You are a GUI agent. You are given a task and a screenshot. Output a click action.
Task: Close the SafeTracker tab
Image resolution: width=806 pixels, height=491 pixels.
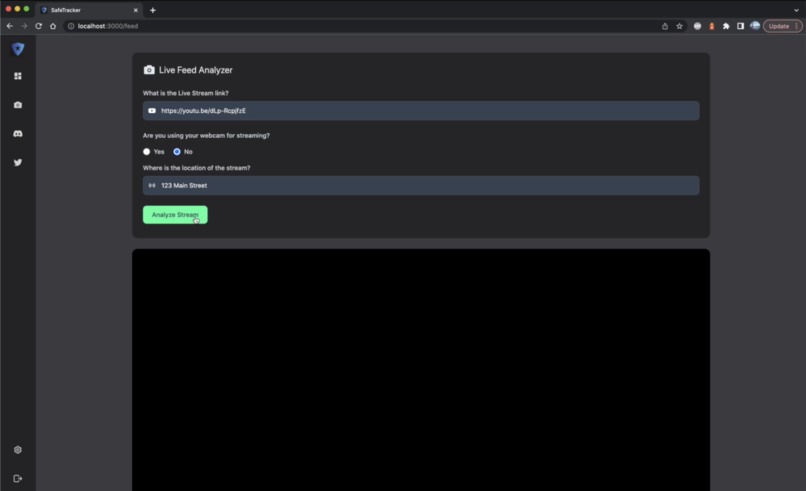(136, 10)
